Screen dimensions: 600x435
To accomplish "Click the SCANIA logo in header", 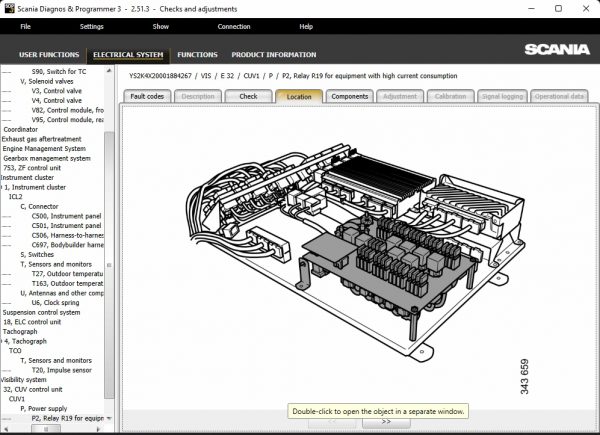I will 557,50.
